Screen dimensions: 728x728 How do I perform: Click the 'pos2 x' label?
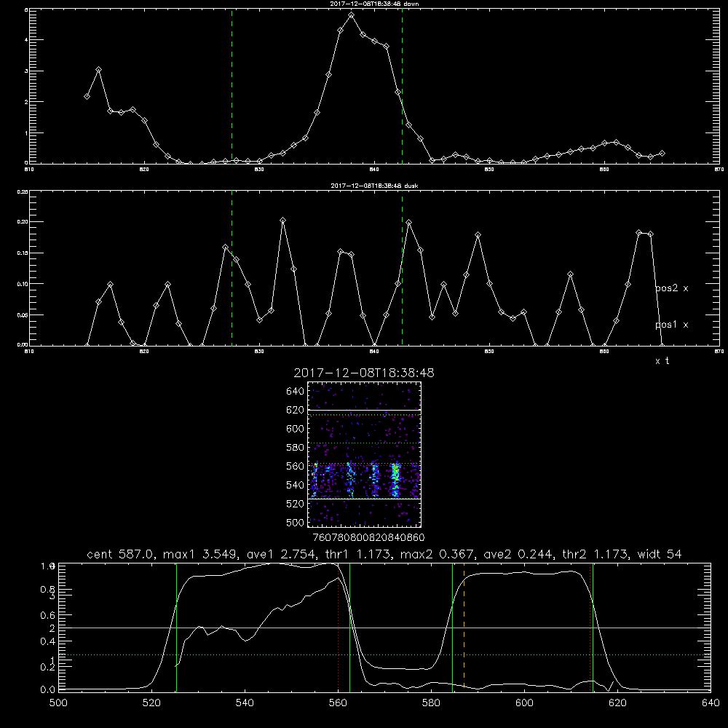671,288
